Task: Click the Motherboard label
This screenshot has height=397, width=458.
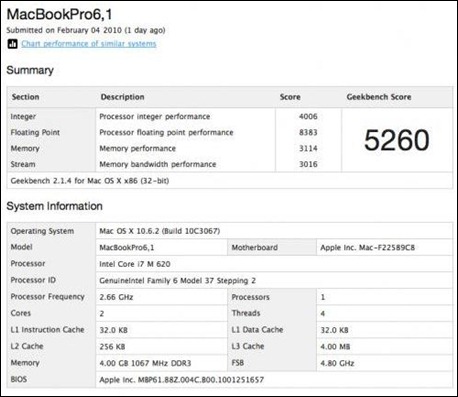Action: pos(255,248)
